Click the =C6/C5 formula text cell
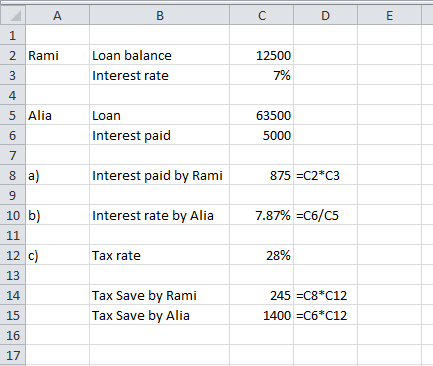Screen dimensions: 433x366 [325, 215]
